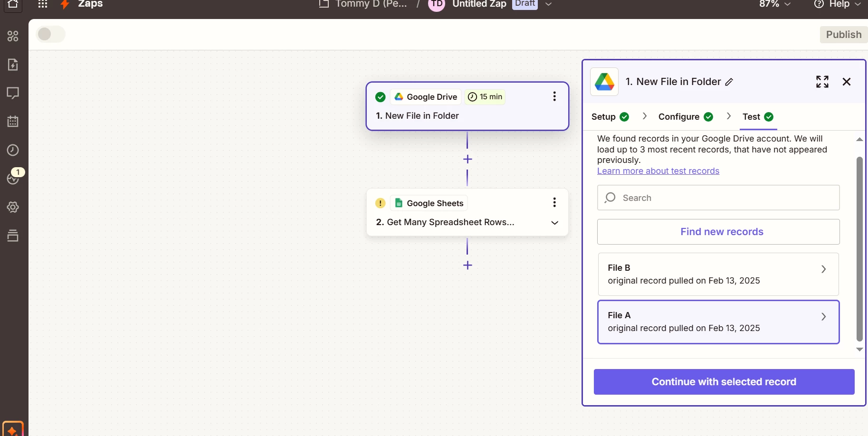Open the Untitled Zap name dropdown
Image resolution: width=868 pixels, height=436 pixels.
[x=548, y=4]
